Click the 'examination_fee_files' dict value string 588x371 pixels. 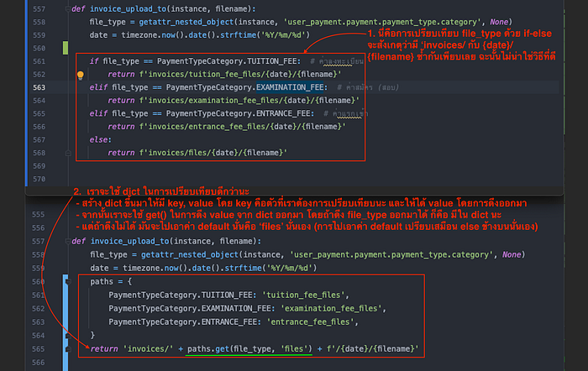[x=331, y=308]
